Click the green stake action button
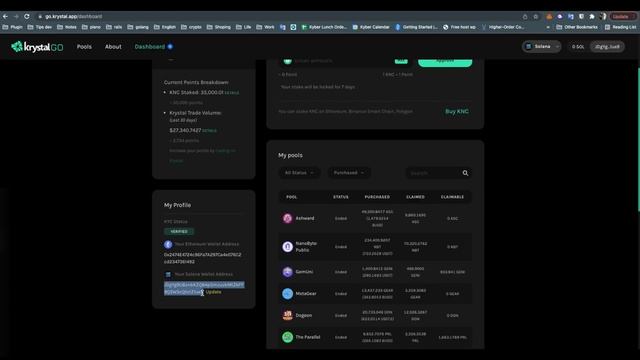 (445, 62)
